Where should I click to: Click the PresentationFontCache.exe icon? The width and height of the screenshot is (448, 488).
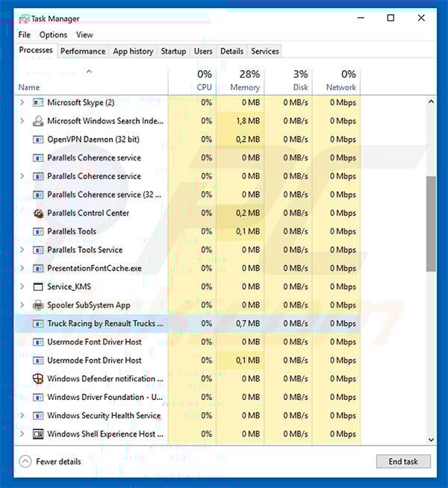pyautogui.click(x=38, y=269)
